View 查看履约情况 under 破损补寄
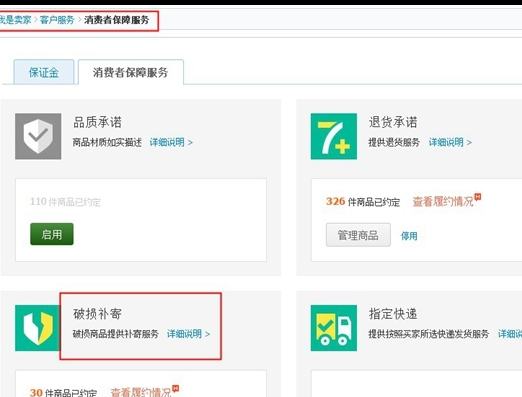This screenshot has width=522, height=397. [141, 392]
